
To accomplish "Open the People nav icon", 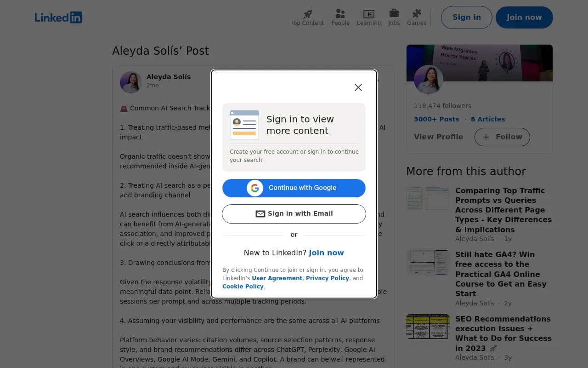I will point(340,14).
